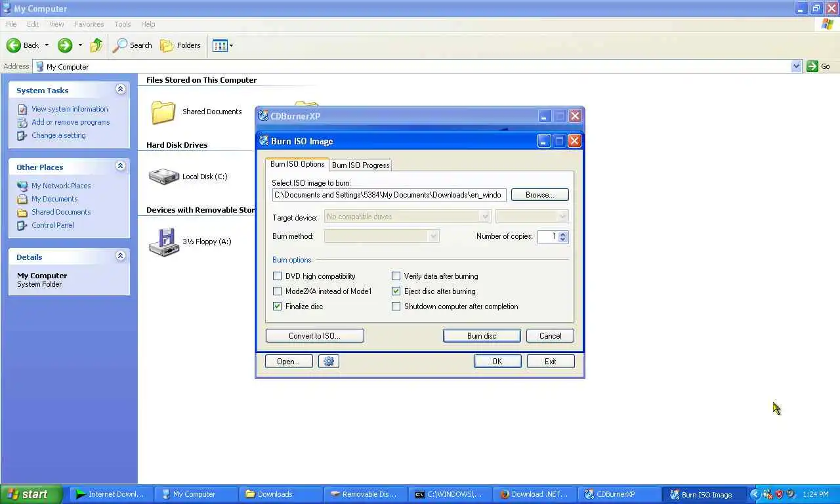
Task: Expand hidden tray icons arrow
Action: click(x=755, y=494)
